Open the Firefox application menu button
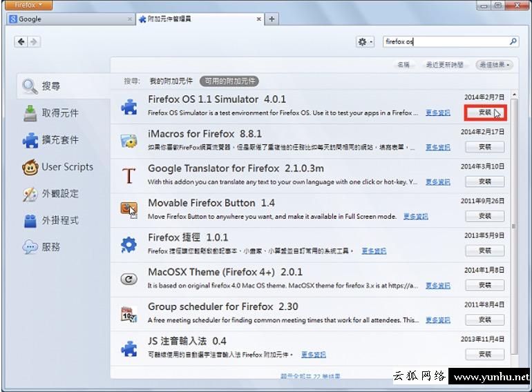This screenshot has width=532, height=392. pyautogui.click(x=28, y=5)
